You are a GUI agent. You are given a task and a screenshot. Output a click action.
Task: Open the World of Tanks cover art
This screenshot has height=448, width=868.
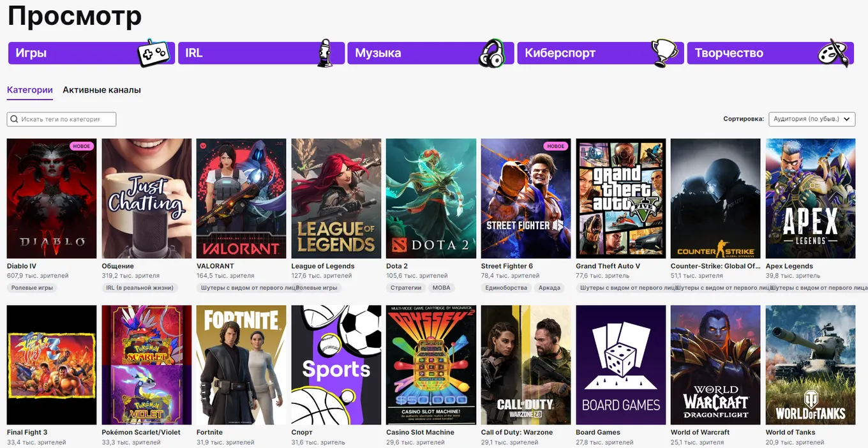811,365
